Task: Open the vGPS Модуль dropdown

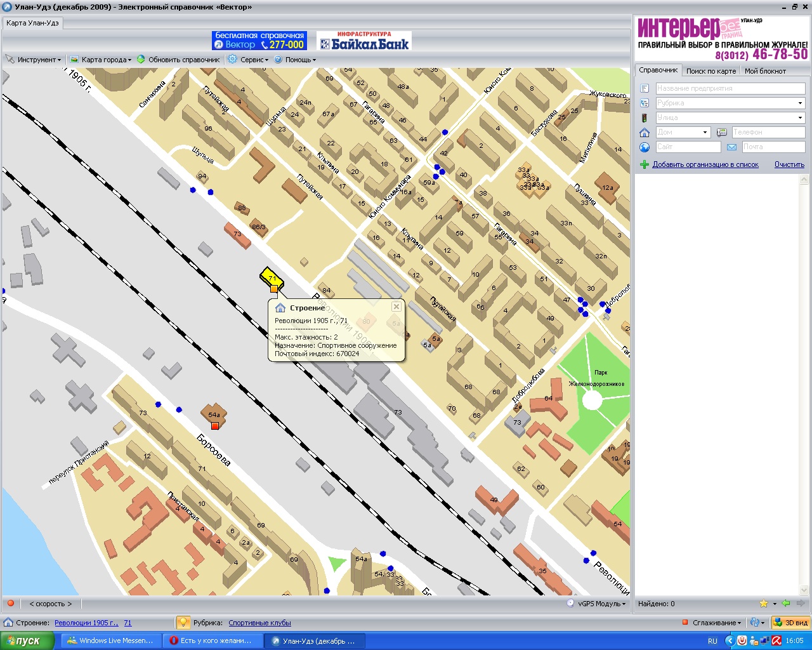Action: (598, 604)
